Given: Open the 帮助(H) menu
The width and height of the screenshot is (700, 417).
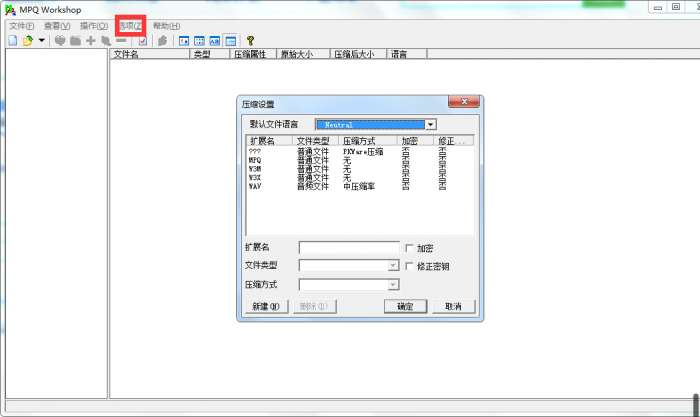Looking at the screenshot, I should [167, 26].
